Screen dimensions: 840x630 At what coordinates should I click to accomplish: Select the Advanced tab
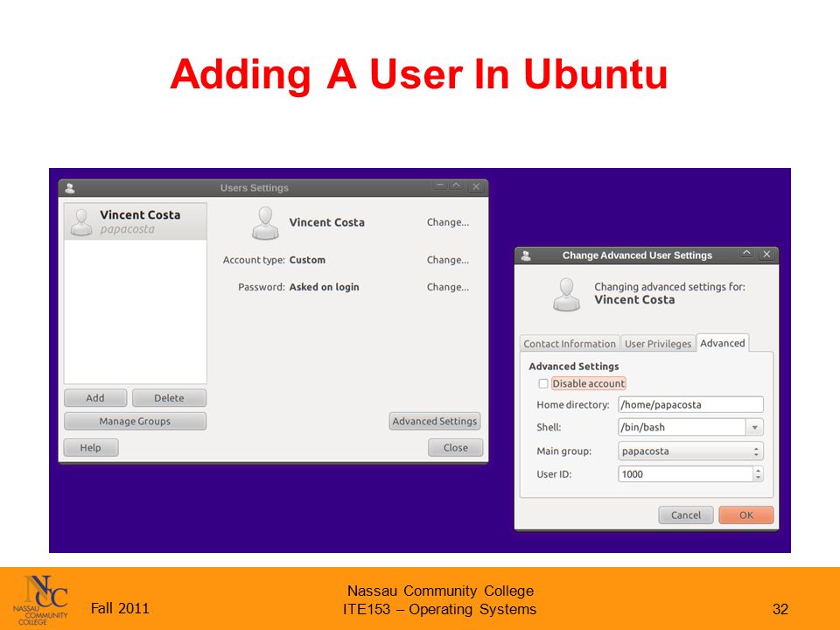pos(722,343)
